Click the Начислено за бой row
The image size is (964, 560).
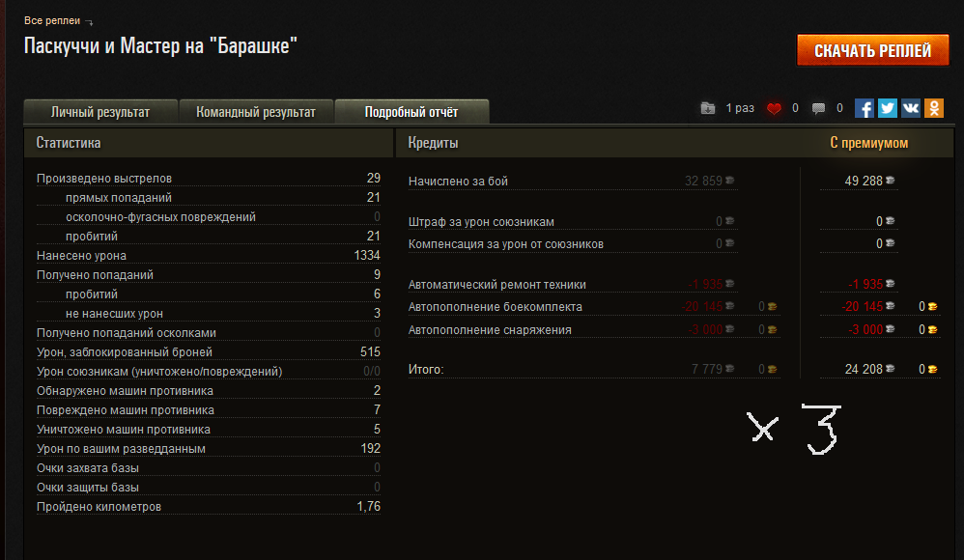[573, 182]
